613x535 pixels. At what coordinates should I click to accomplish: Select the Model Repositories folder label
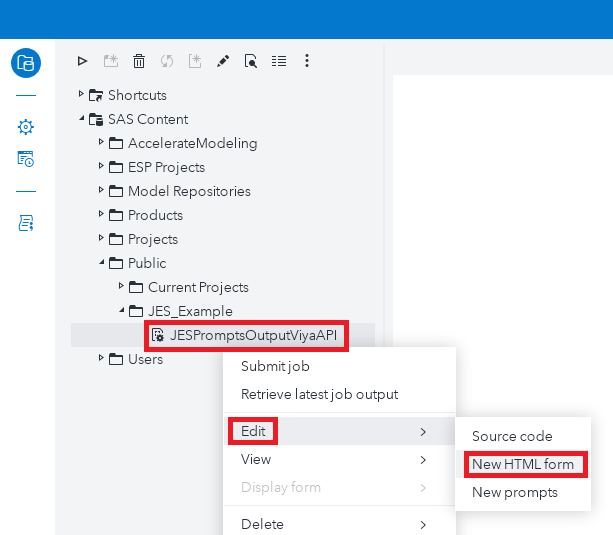[190, 191]
